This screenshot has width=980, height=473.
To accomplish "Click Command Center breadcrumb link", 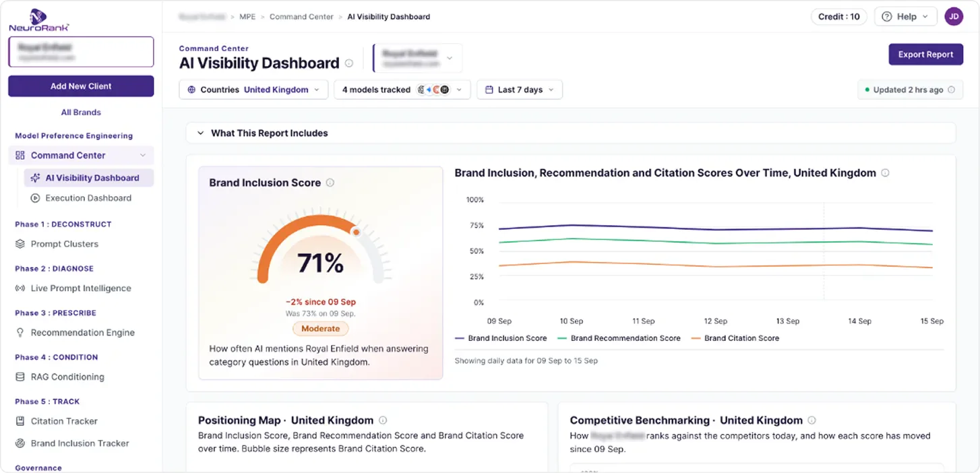I will coord(301,17).
